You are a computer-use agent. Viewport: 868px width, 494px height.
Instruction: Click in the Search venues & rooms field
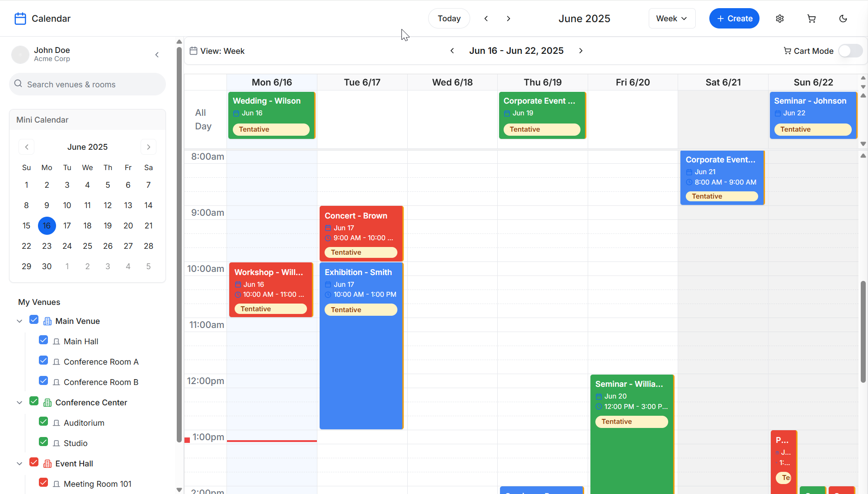[x=87, y=84]
